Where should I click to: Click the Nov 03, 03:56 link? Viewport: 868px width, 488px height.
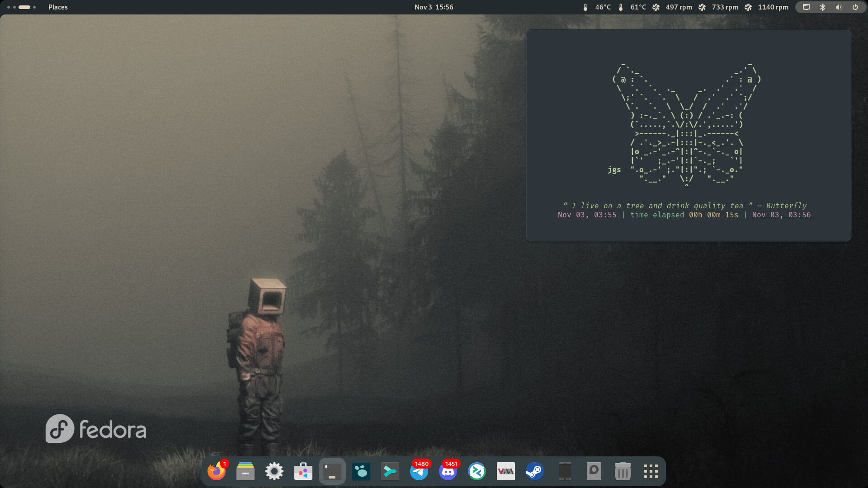click(x=781, y=215)
